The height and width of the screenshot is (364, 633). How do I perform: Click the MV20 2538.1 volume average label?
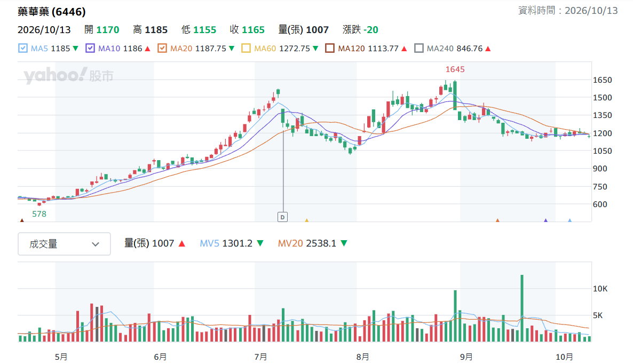(x=307, y=243)
